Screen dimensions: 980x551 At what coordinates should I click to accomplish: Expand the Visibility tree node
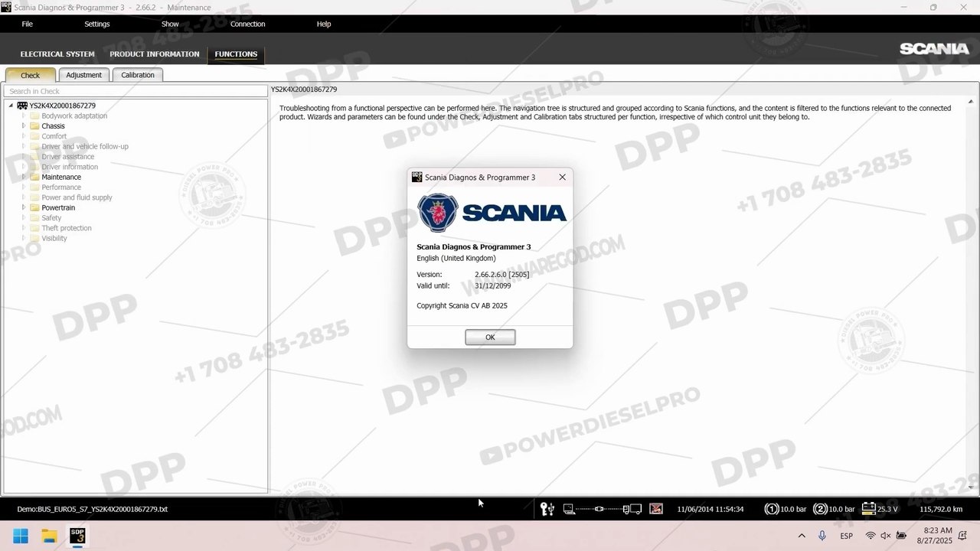pyautogui.click(x=24, y=238)
